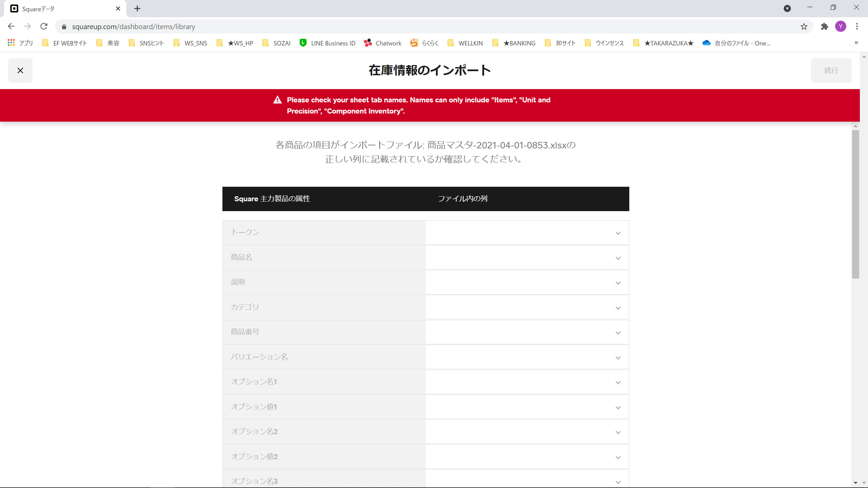Open the Chrome profile avatar Y
The image size is (868, 488).
841,26
